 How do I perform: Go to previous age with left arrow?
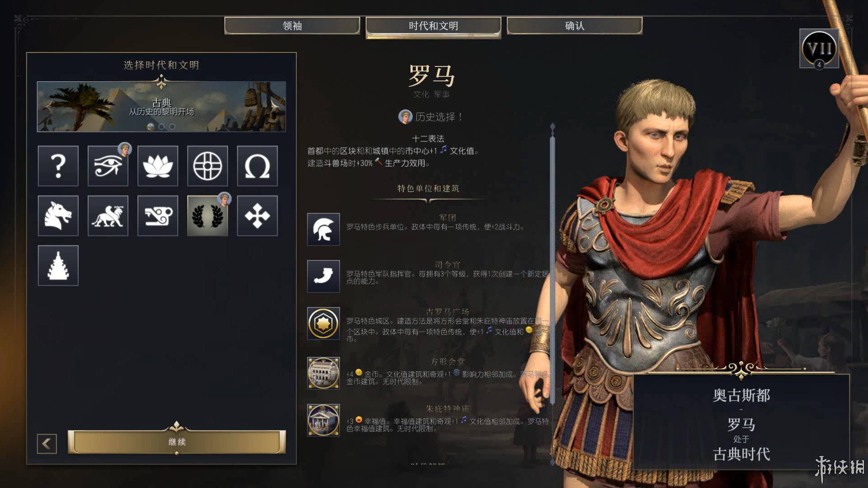point(49,106)
